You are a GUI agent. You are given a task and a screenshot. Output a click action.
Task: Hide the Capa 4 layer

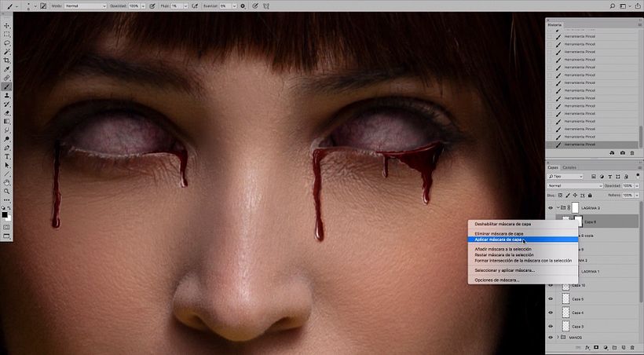(x=551, y=313)
